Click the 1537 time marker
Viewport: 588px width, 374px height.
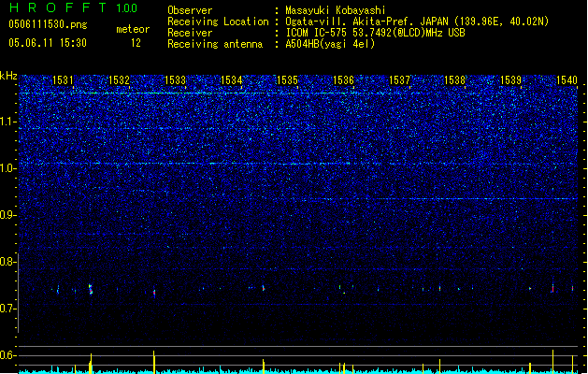[x=400, y=79]
